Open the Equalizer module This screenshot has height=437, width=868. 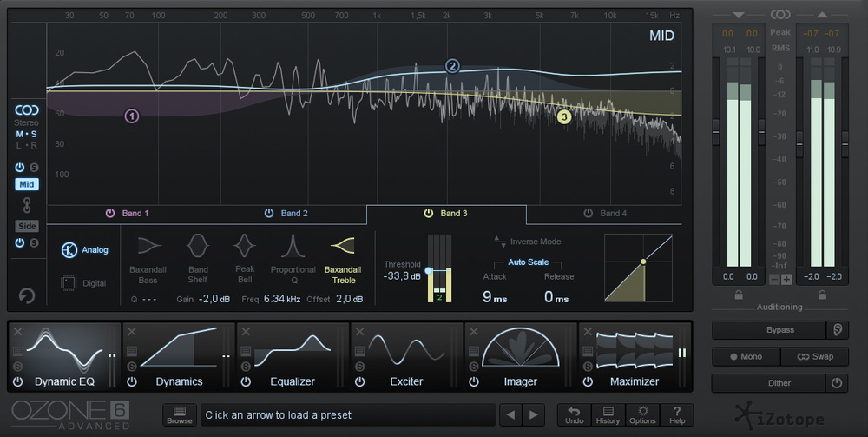point(293,356)
